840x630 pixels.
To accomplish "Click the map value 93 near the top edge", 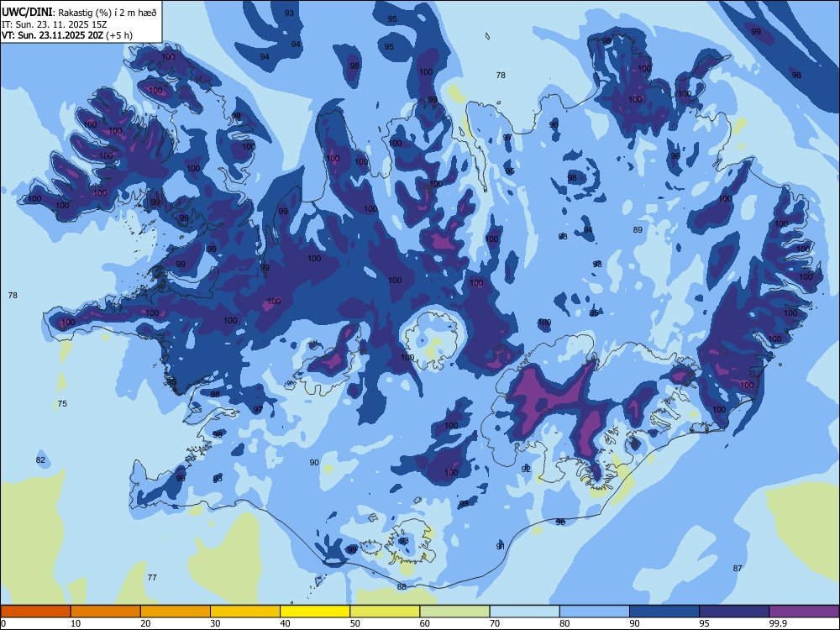I will click(x=289, y=13).
